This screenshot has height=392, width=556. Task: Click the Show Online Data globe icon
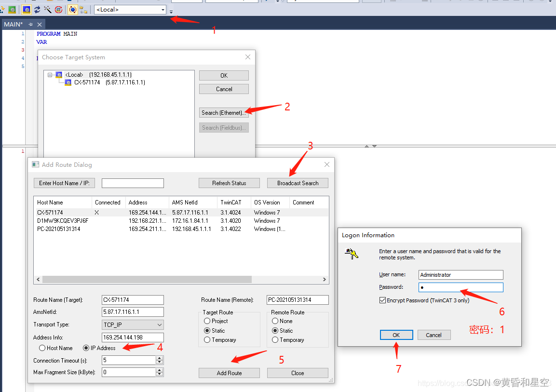pyautogui.click(x=73, y=10)
